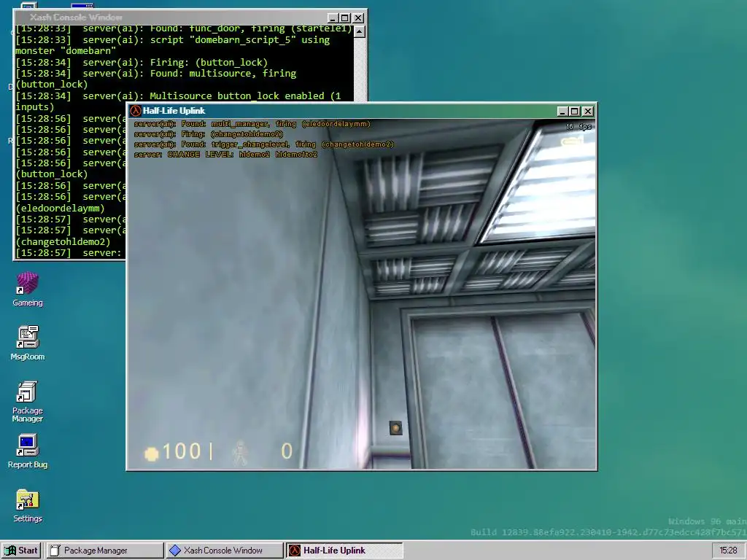This screenshot has width=747, height=560.
Task: Open the Report Bug desktop icon
Action: click(27, 451)
